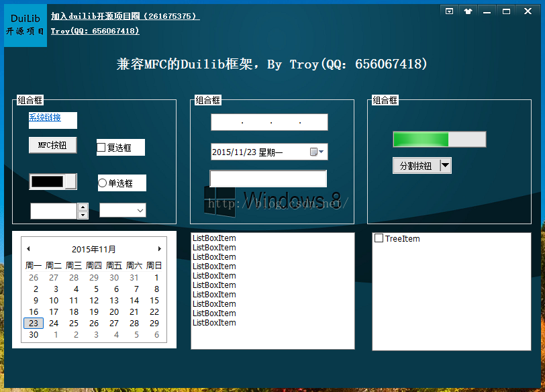The image size is (545, 392).
Task: Open the black color picker dropdown
Action: pyautogui.click(x=71, y=182)
